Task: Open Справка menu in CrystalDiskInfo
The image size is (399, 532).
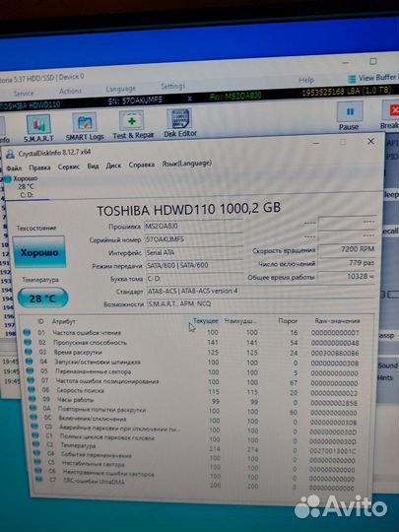Action: (x=142, y=165)
